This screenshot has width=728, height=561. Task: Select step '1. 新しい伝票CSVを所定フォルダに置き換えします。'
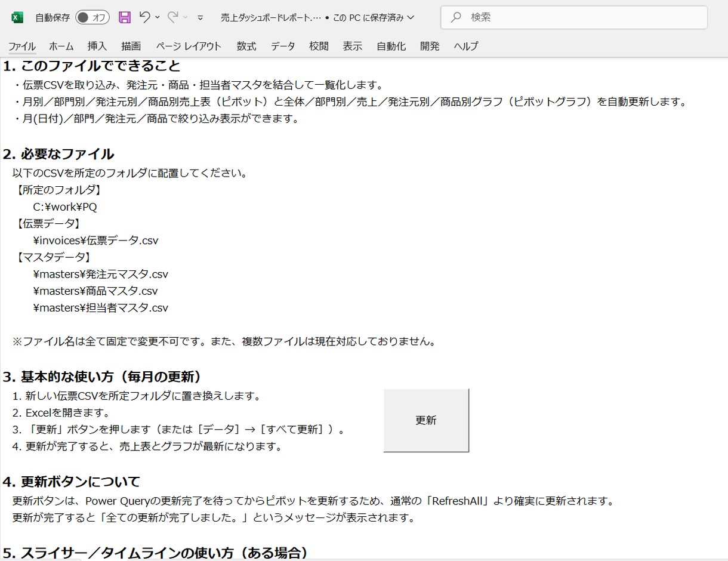pos(137,396)
